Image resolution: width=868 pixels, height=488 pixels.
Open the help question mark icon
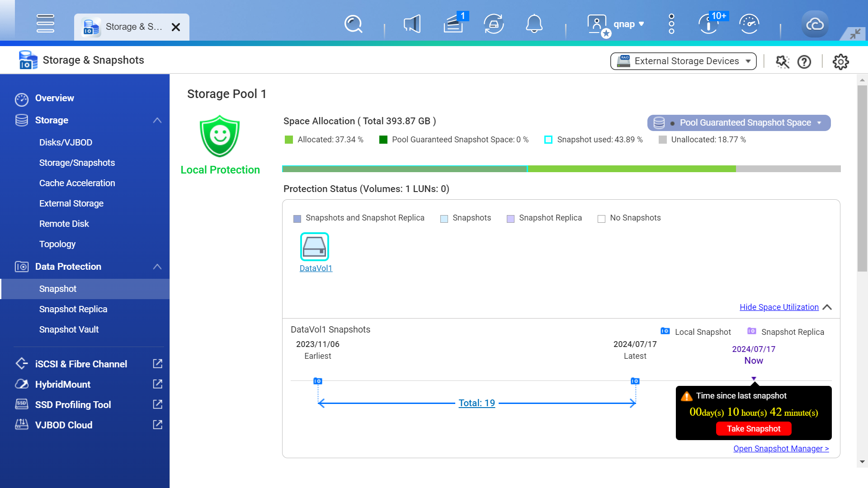click(804, 62)
